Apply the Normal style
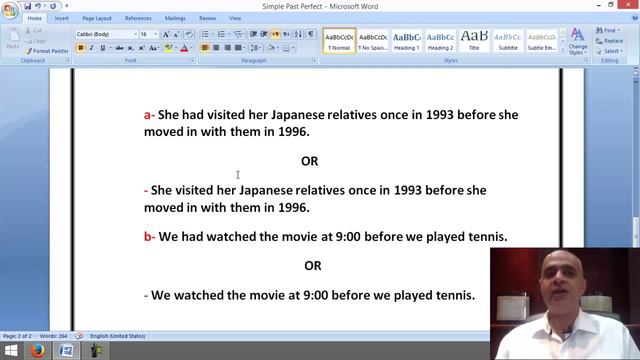The height and width of the screenshot is (360, 640). click(x=339, y=41)
